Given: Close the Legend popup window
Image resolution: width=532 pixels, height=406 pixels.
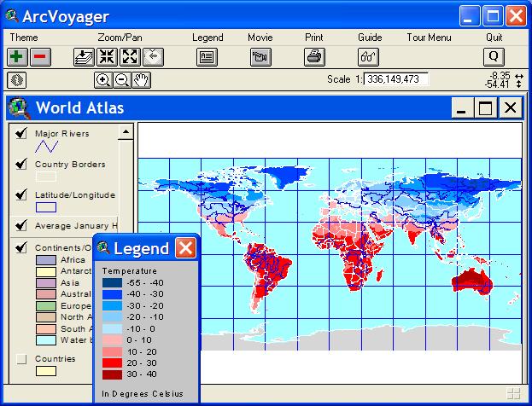Looking at the screenshot, I should (185, 248).
